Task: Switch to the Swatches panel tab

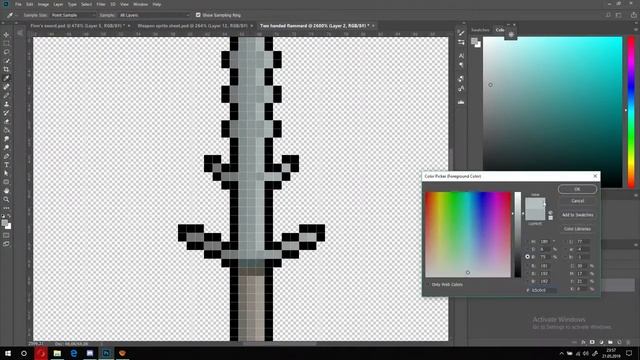Action: click(x=480, y=30)
